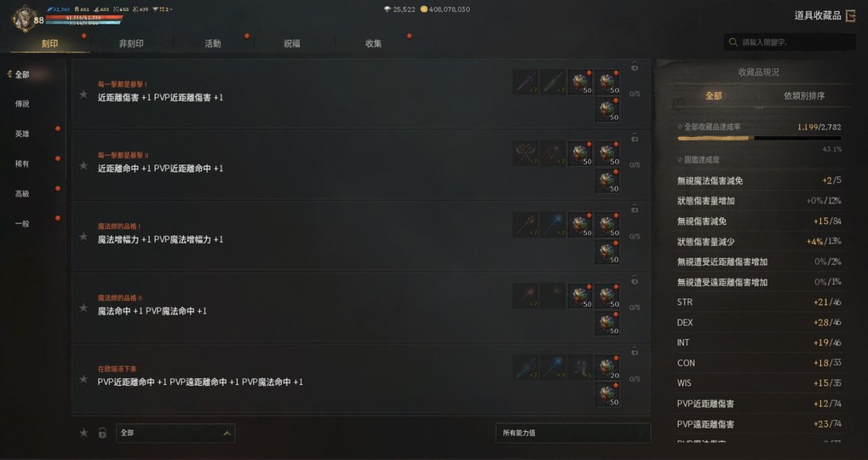
Task: Click the favorites star filter in bottom bar
Action: 83,433
